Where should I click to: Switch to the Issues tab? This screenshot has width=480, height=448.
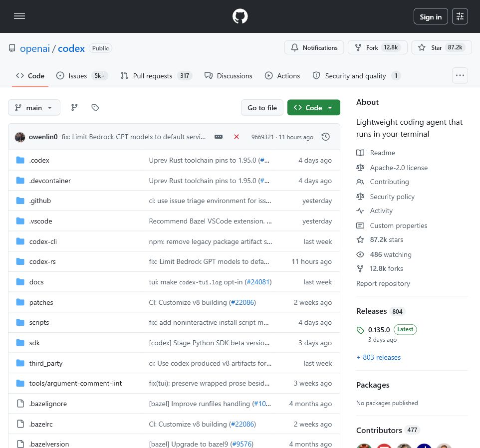pyautogui.click(x=82, y=76)
